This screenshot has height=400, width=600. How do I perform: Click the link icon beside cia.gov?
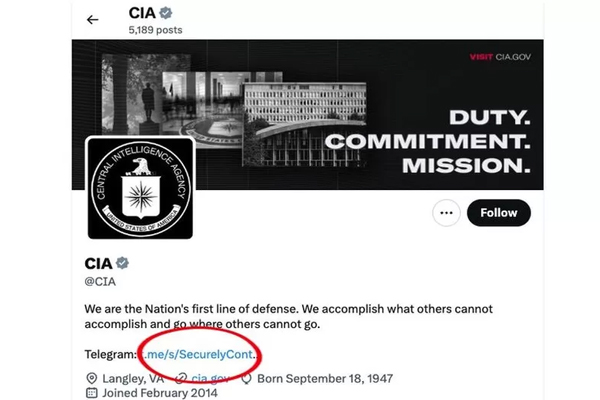tap(182, 379)
